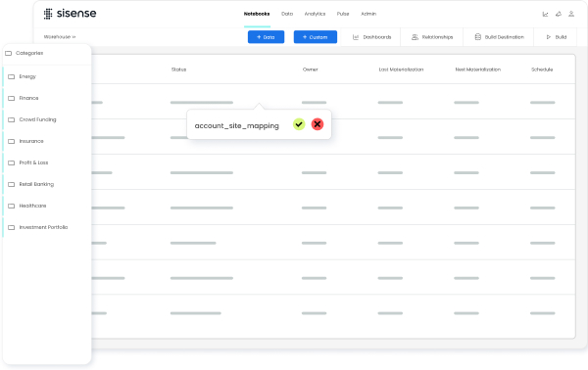The image size is (588, 370).
Task: Open the user profile icon
Action: pyautogui.click(x=571, y=14)
